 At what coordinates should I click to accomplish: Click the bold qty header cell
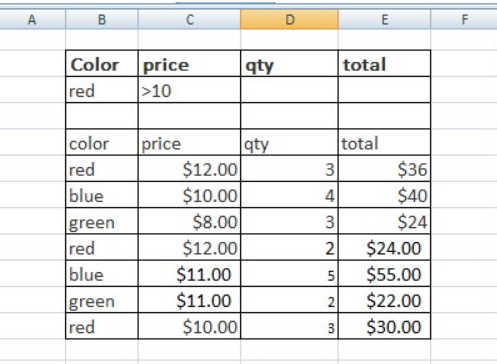point(289,63)
